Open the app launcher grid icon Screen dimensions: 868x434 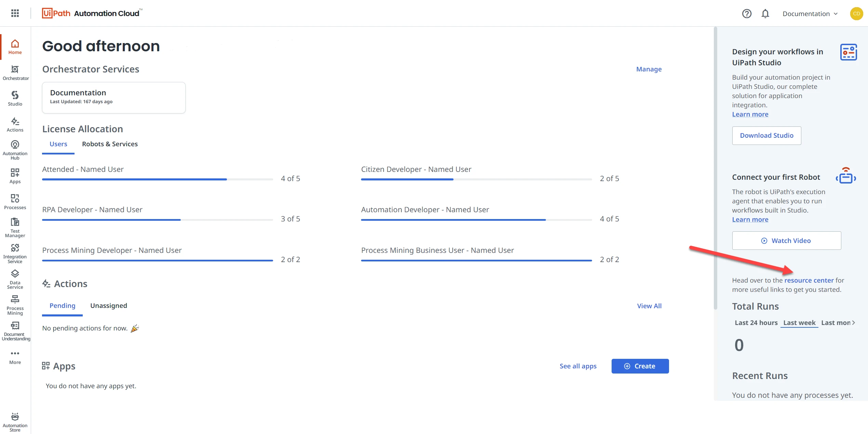click(15, 13)
